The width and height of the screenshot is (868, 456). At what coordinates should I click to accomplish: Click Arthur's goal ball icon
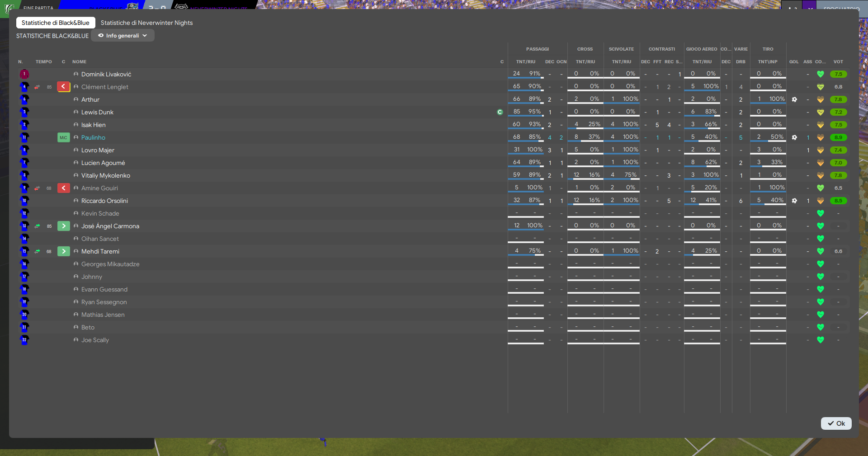tap(794, 99)
